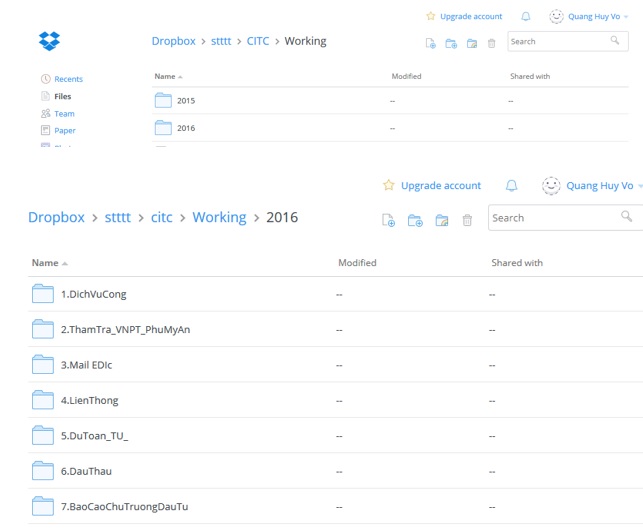643x528 pixels.
Task: Open notifications bell in 2016 folder header
Action: (512, 186)
